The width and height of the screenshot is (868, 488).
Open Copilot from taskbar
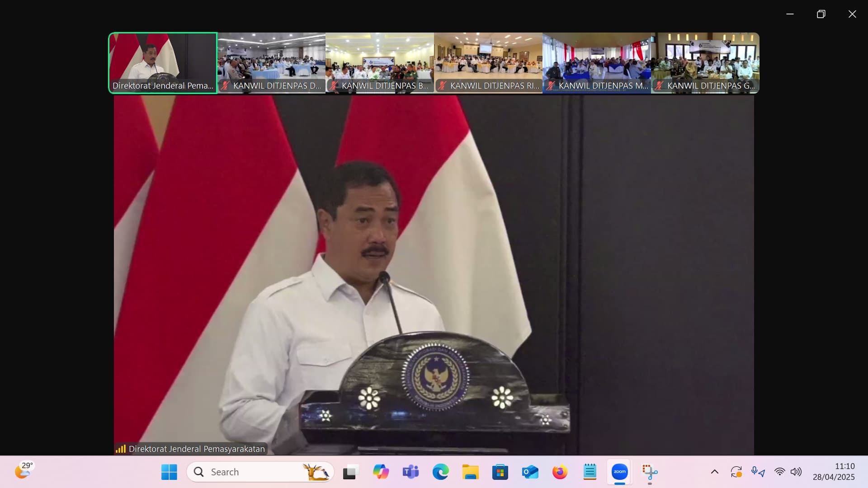click(x=381, y=472)
